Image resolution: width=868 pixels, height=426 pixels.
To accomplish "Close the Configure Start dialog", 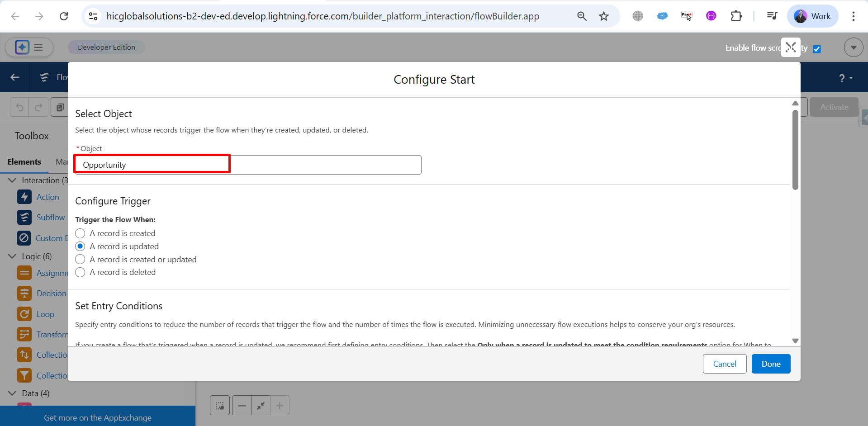I will point(791,47).
